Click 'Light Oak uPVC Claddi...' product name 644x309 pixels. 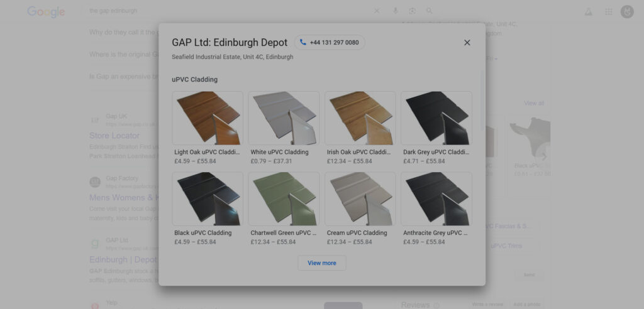click(x=206, y=152)
